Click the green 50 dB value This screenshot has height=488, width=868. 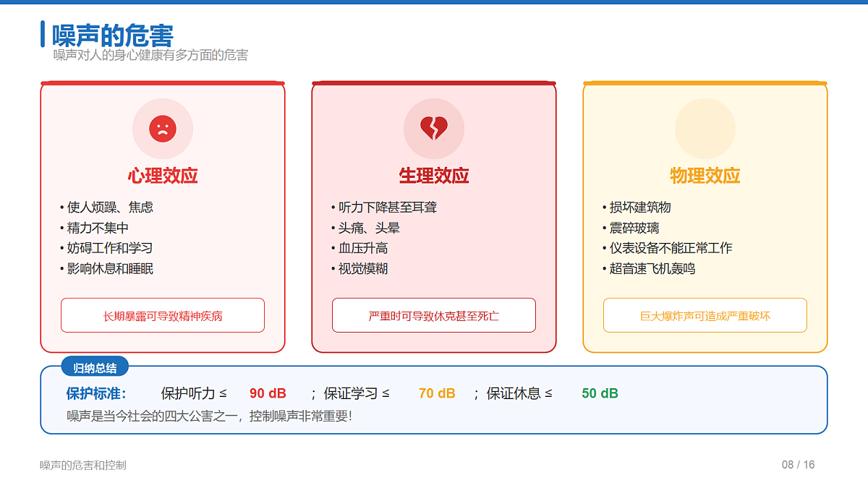[600, 393]
